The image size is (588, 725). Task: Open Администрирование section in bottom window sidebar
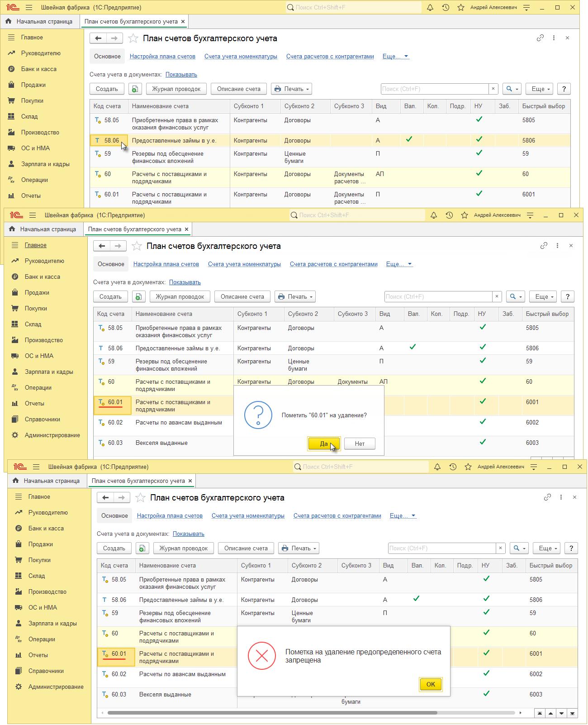(x=56, y=687)
